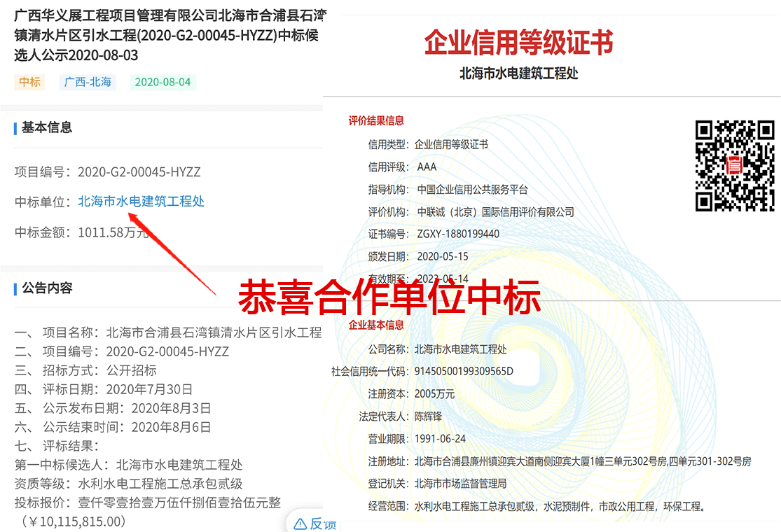Select the 信用评级 AAA value
781x532 pixels.
pyautogui.click(x=427, y=167)
